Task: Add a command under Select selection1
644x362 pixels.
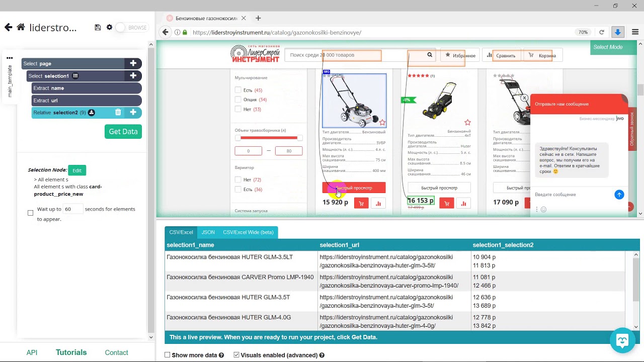Action: click(x=133, y=76)
